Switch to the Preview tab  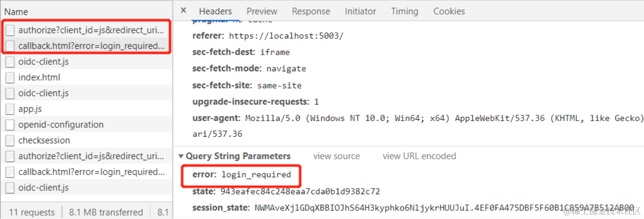tap(262, 11)
